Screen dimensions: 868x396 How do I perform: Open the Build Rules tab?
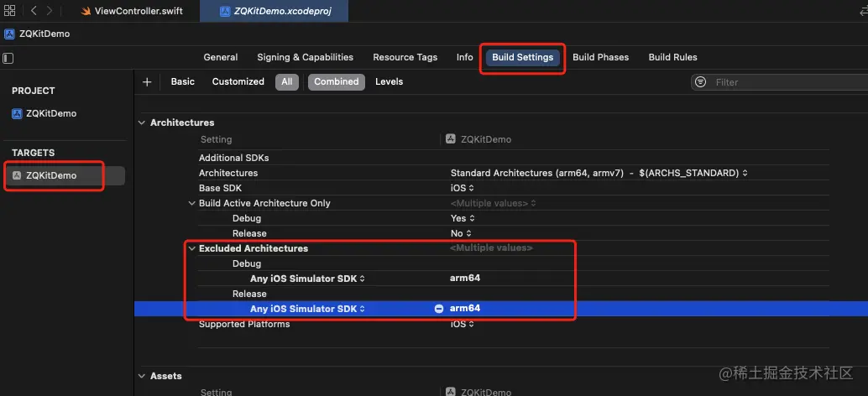[x=672, y=57]
